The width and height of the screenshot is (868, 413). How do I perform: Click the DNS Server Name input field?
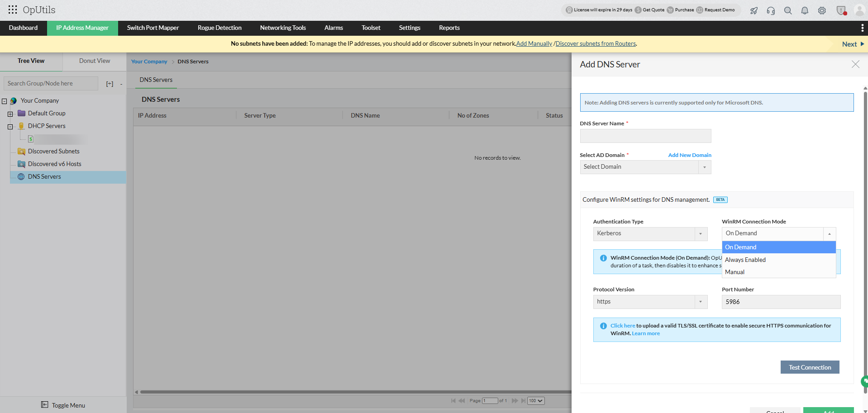point(645,136)
